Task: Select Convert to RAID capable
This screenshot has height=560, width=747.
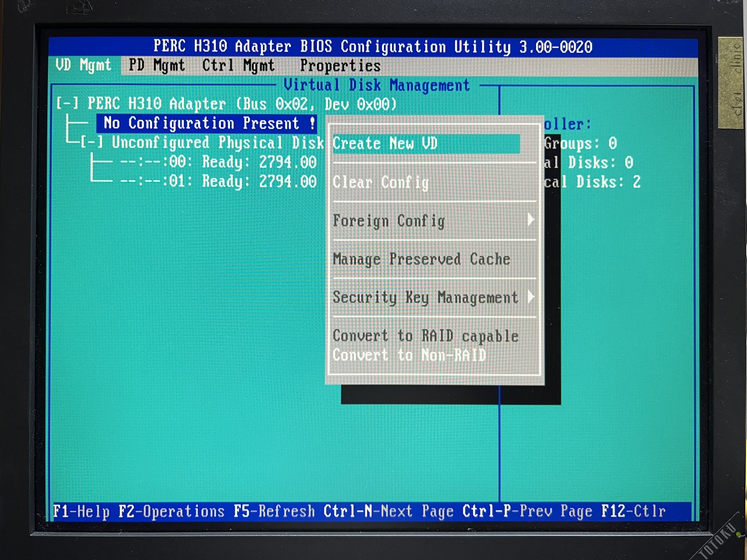Action: tap(426, 336)
